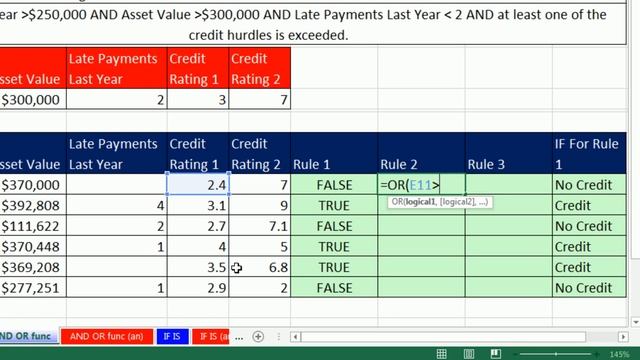Click the cell containing formula =OR(E11>
Image resolution: width=640 pixels, height=360 pixels.
pyautogui.click(x=421, y=185)
